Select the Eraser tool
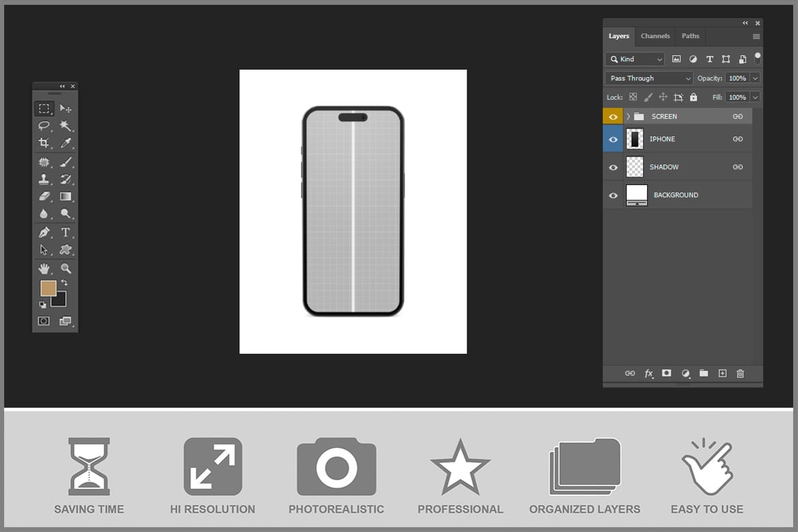The width and height of the screenshot is (798, 532). [44, 196]
